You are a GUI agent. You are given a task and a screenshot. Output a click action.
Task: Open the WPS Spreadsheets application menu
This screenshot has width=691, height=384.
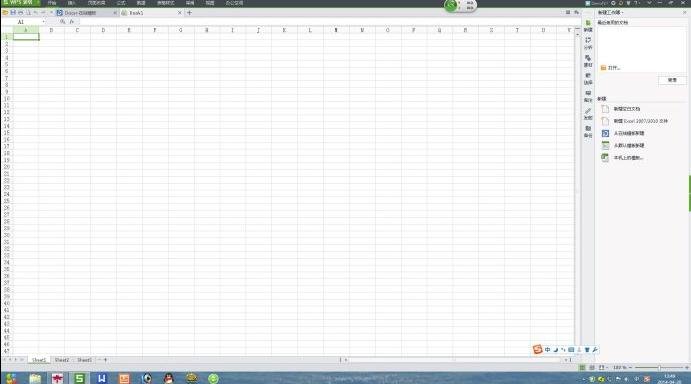pos(20,3)
